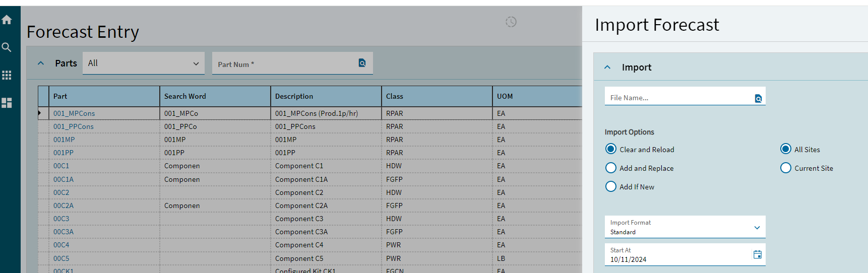
Task: Open the sidebar search magnifier
Action: tap(7, 47)
